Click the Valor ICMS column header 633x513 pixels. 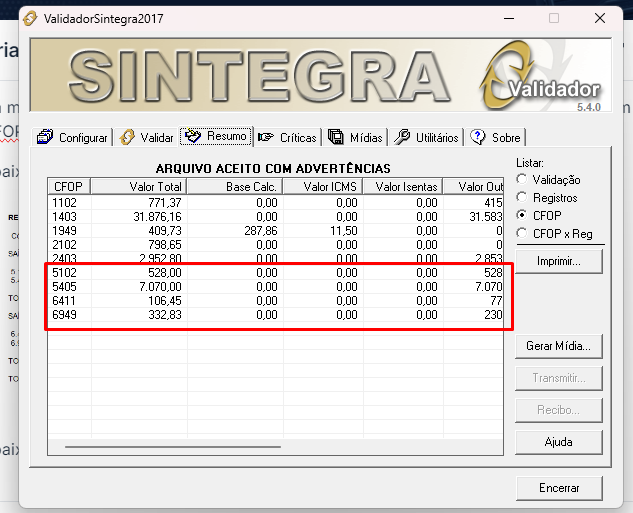323,186
